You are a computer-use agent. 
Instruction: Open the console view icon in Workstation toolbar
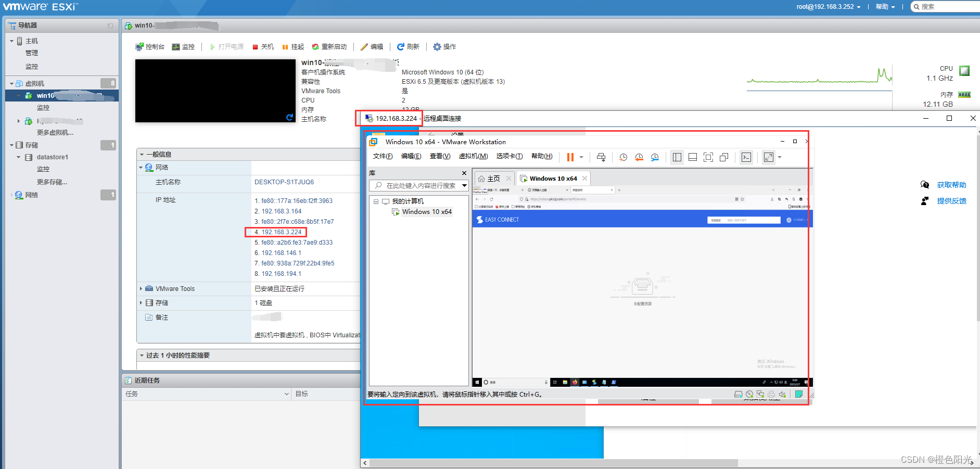click(x=746, y=157)
